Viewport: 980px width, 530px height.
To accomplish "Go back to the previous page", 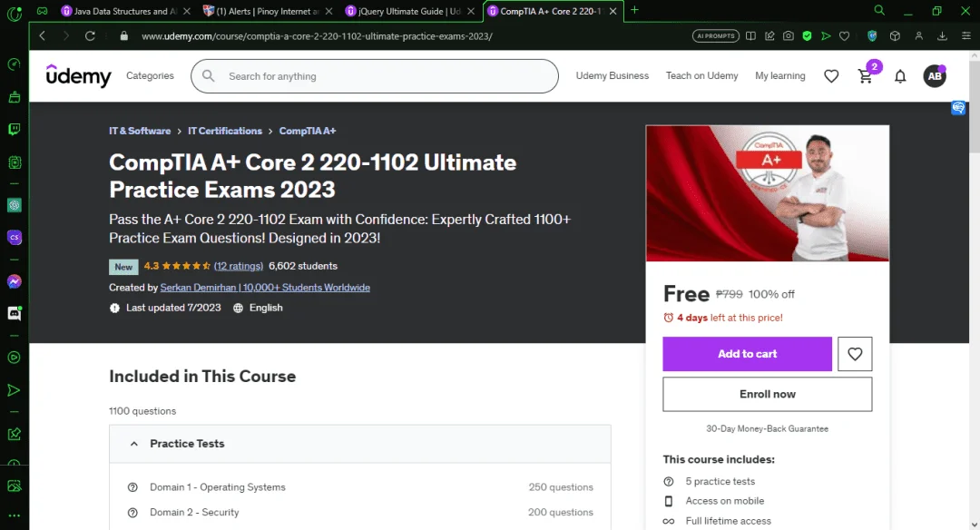I will [43, 36].
